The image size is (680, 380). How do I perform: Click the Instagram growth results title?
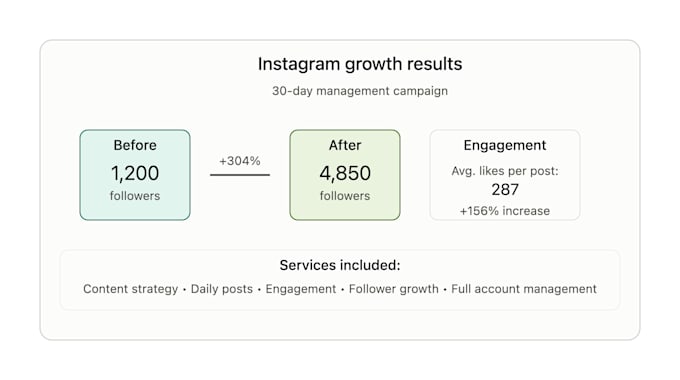[360, 64]
